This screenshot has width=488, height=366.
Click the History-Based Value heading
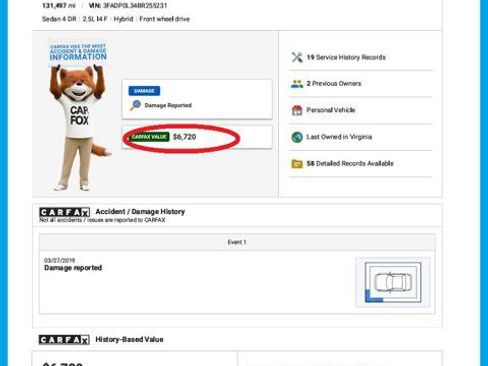coord(129,339)
